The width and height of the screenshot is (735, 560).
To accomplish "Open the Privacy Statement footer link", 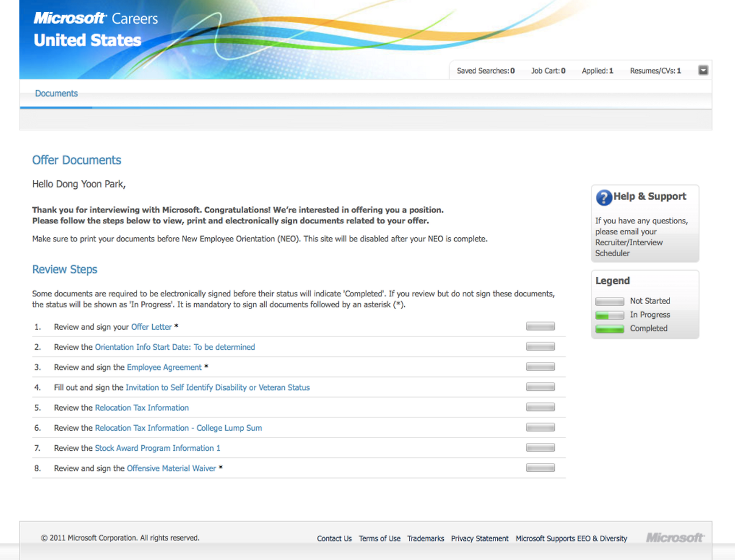I will 479,539.
